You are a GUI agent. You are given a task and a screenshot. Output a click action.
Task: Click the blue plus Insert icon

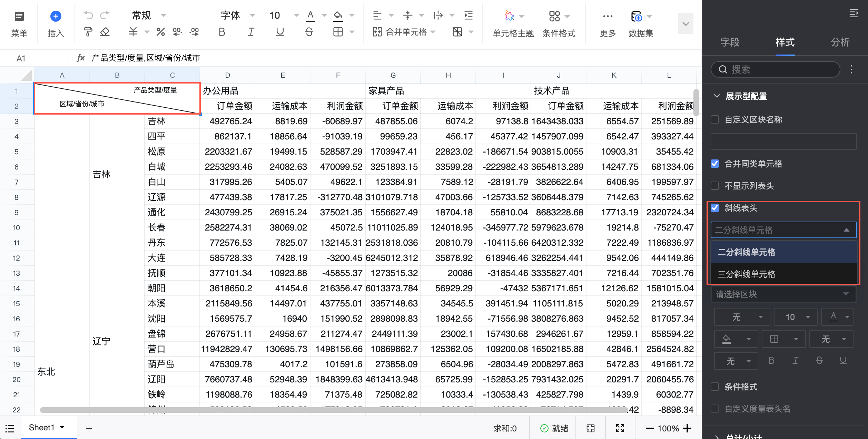point(56,16)
